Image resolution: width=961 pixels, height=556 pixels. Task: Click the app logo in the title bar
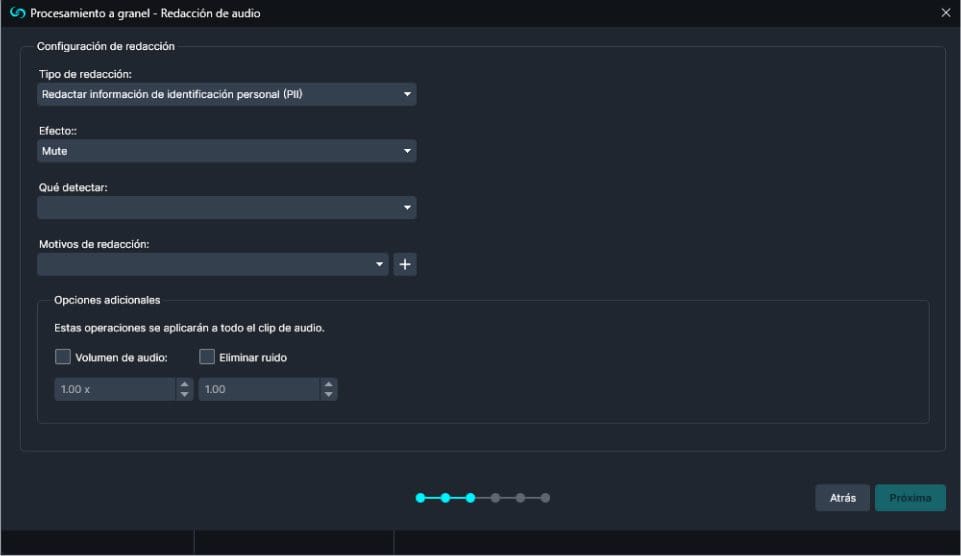click(17, 13)
